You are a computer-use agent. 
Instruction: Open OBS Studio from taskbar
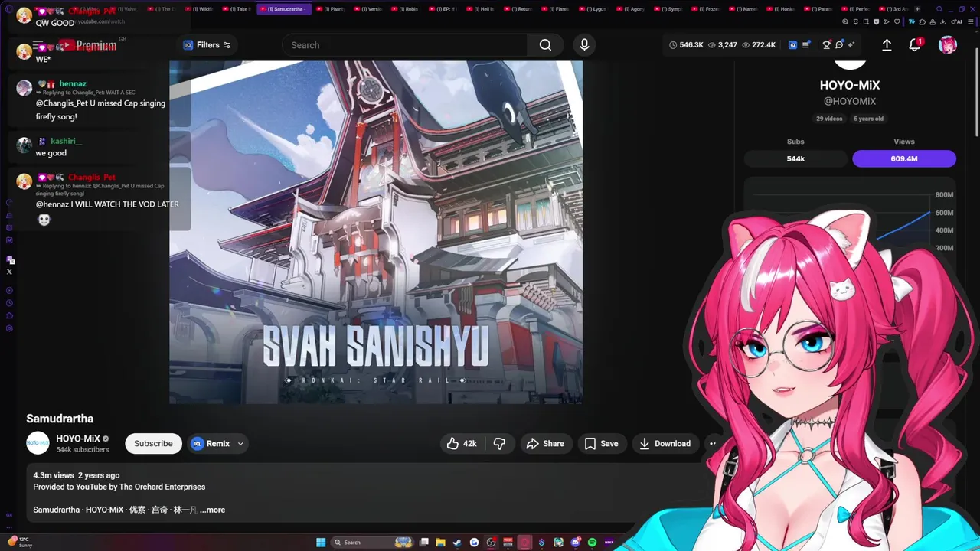pos(491,543)
